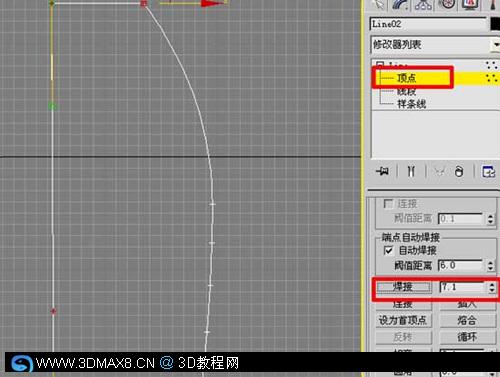Click the spinner beside the 6.0 field
Screen dimensions: 500x377
(490, 266)
